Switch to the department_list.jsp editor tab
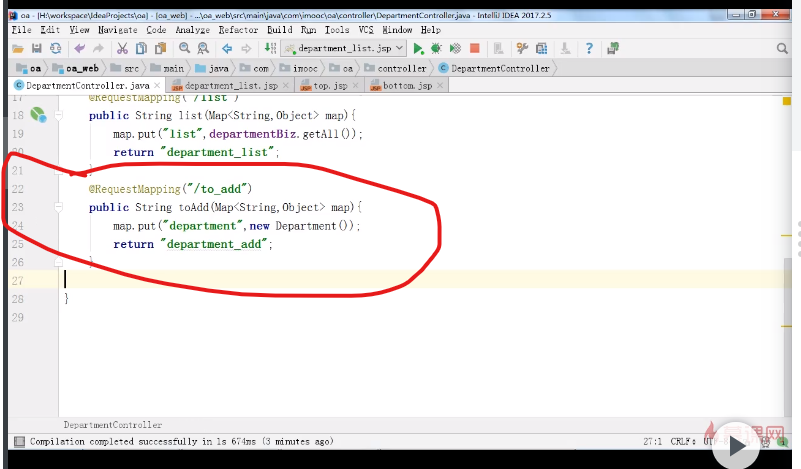The width and height of the screenshot is (801, 469). (x=231, y=85)
